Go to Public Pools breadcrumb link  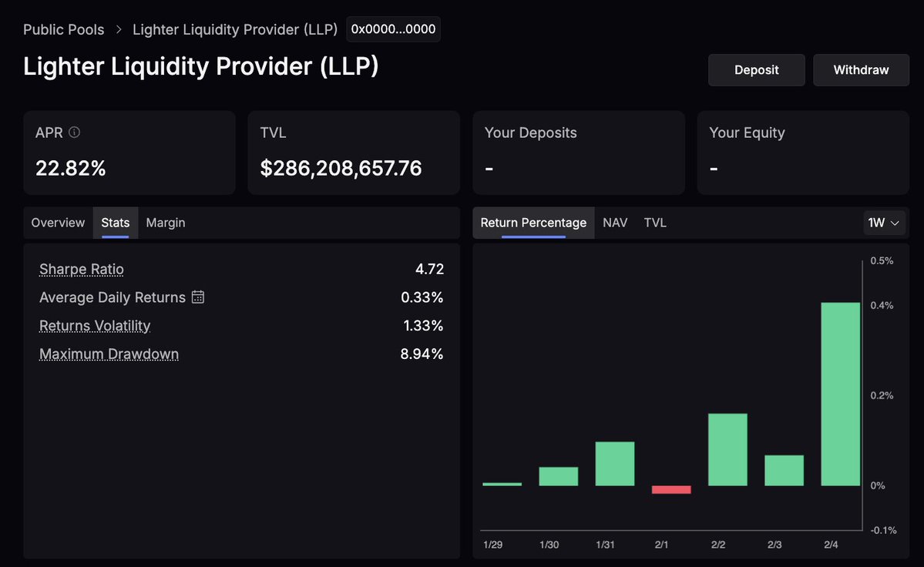(x=64, y=30)
